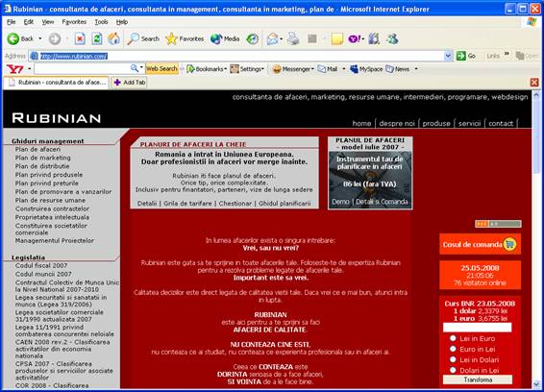Click the Cosul de comanda orange button
544x392 pixels.
point(480,244)
